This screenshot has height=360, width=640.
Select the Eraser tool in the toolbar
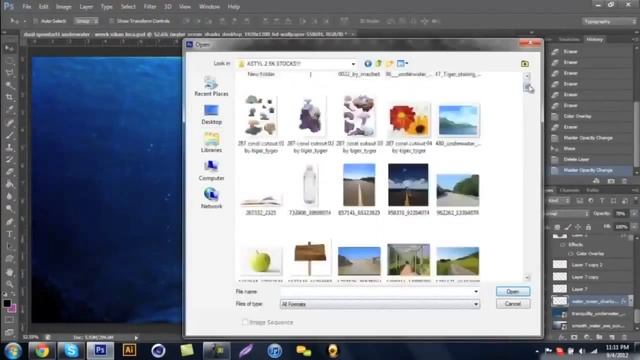[x=9, y=172]
